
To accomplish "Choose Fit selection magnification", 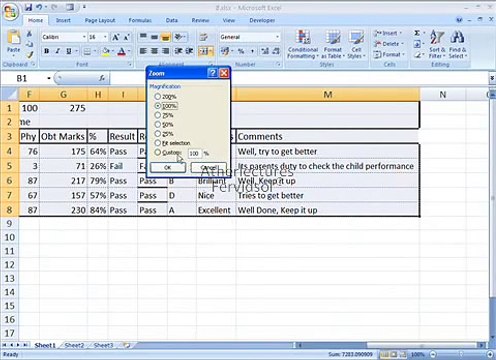I will (158, 143).
